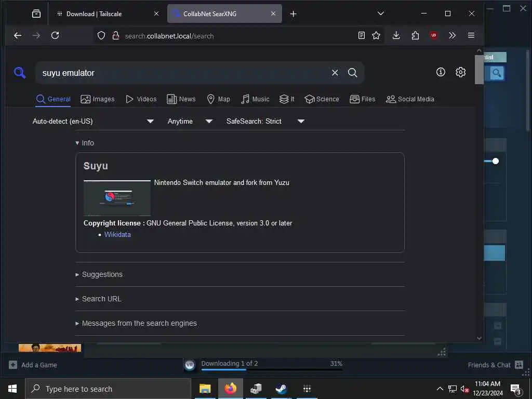
Task: Open new browser tab
Action: point(294,14)
